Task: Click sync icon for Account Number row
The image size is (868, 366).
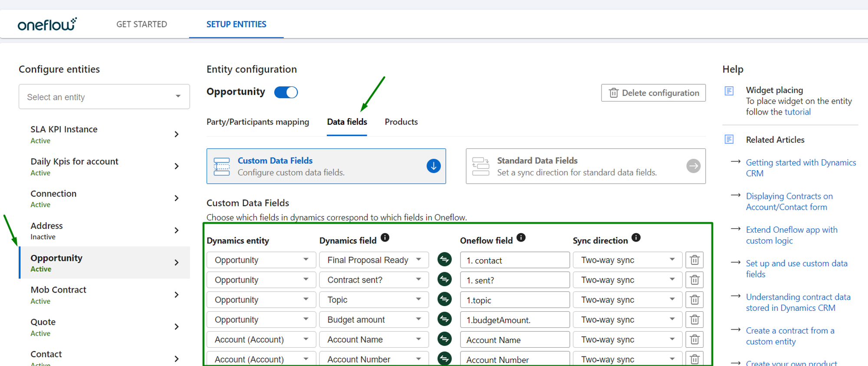Action: (444, 359)
